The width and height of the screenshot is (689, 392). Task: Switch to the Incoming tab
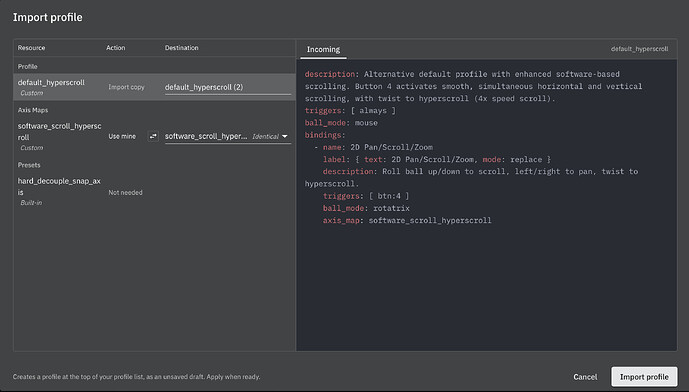323,49
